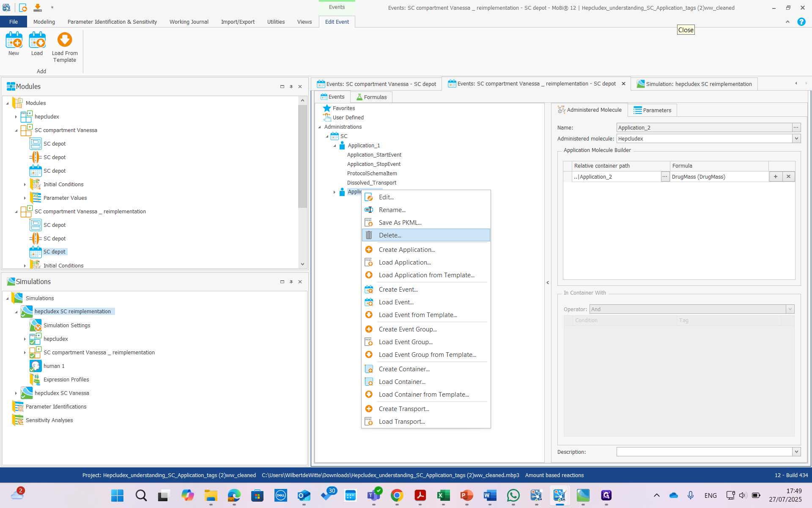Open Simulation Settings icon in Simulations tree

[36, 326]
